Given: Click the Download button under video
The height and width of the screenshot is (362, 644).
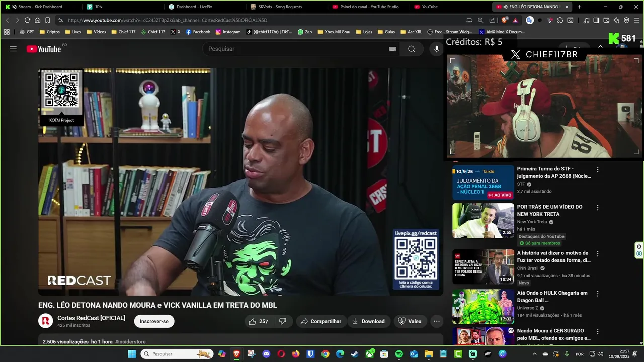Looking at the screenshot, I should pos(368,321).
